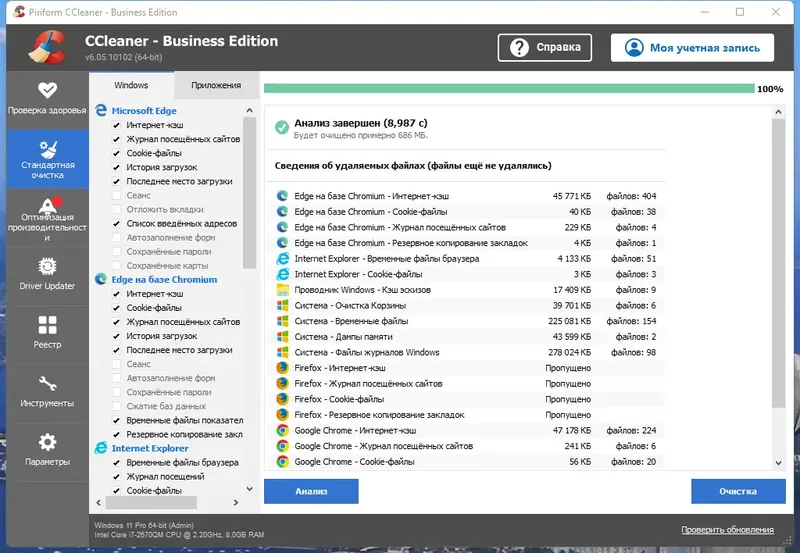Check Отложить вкладки option
The width and height of the screenshot is (800, 553).
coord(116,209)
